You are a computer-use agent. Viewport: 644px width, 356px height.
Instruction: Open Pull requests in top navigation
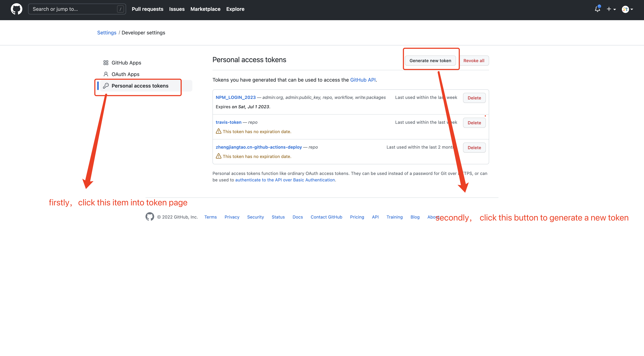coord(147,9)
